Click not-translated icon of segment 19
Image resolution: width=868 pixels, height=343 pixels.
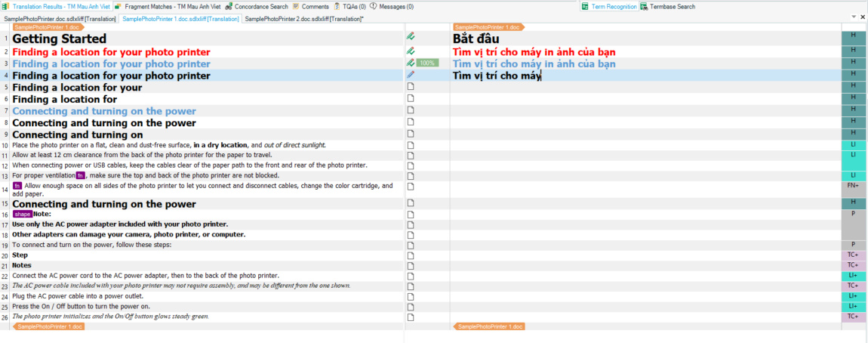tap(411, 245)
